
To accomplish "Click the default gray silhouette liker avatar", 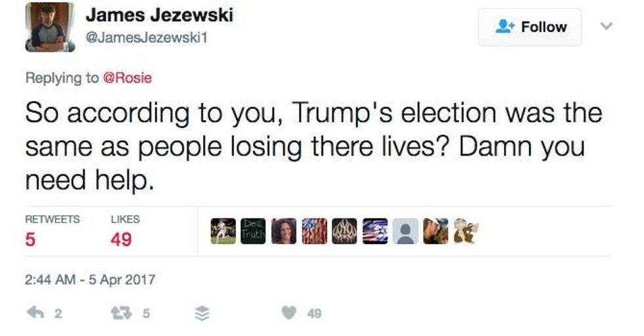I will pyautogui.click(x=405, y=231).
